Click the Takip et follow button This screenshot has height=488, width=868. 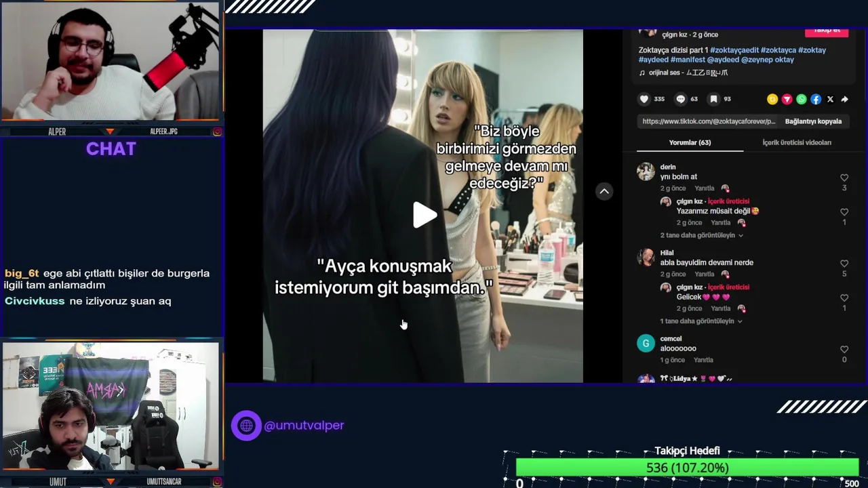click(x=827, y=31)
